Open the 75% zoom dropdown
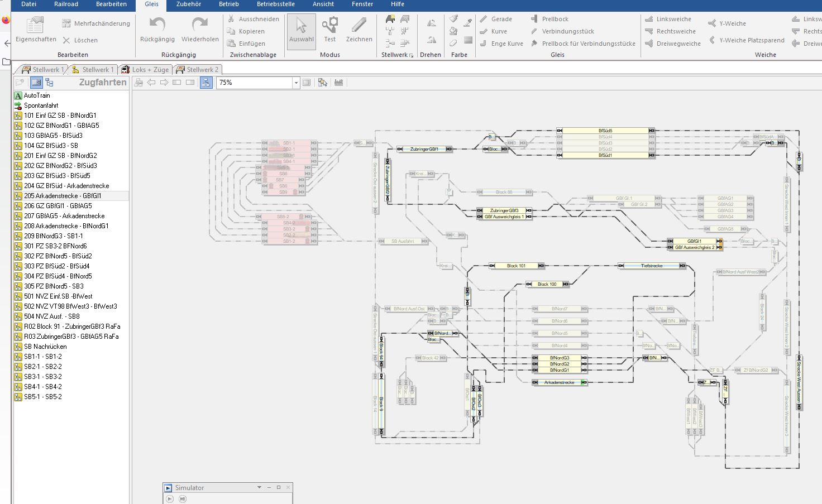 pos(296,83)
